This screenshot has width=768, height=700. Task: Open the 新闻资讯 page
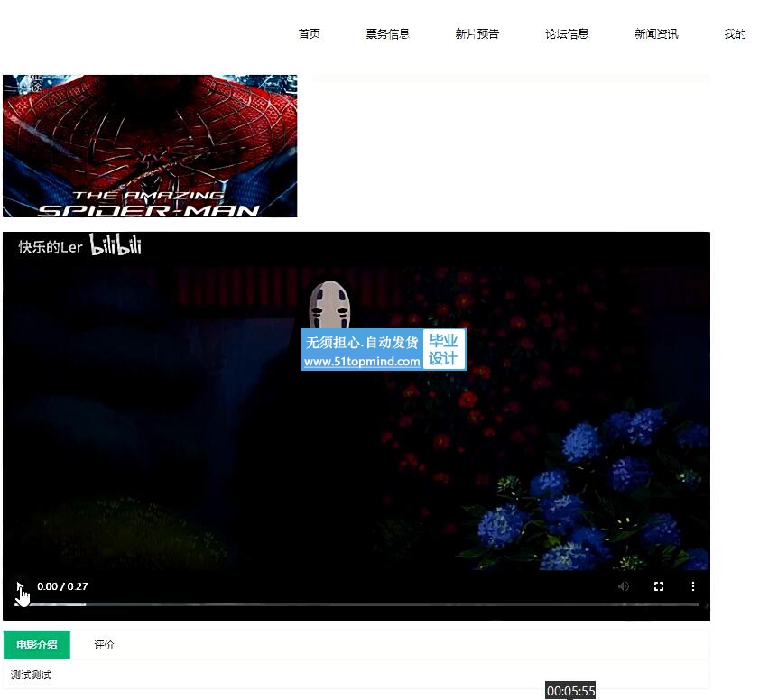click(656, 33)
